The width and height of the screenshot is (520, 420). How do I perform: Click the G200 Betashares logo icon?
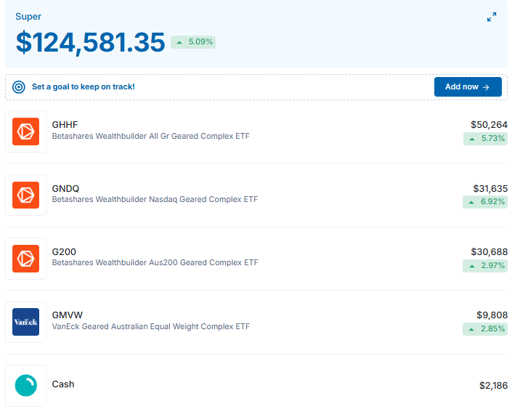click(25, 259)
